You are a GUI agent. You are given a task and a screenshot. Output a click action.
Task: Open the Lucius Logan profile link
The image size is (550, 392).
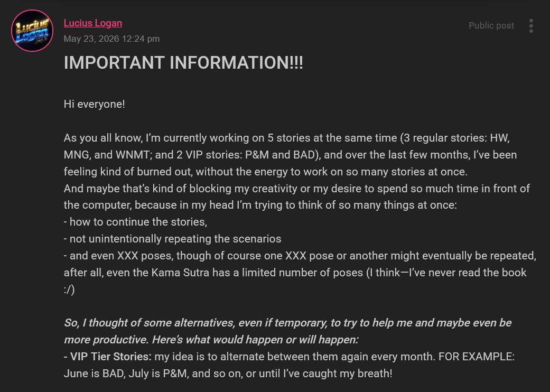coord(93,23)
